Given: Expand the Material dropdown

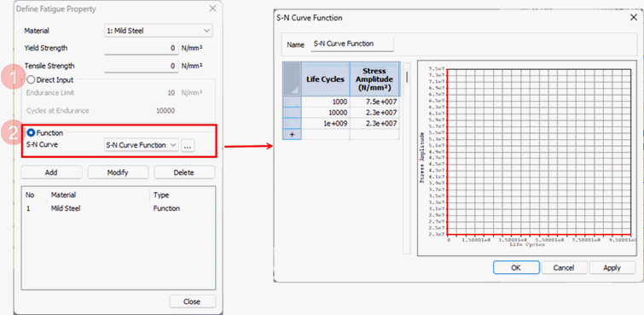Looking at the screenshot, I should pos(159,31).
